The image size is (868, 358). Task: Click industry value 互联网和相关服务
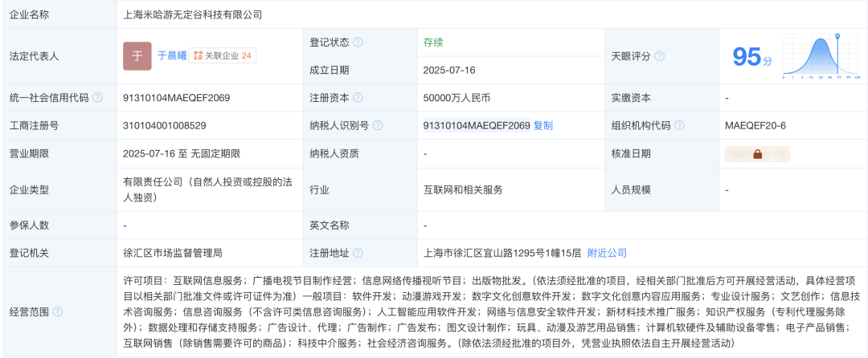pos(463,189)
